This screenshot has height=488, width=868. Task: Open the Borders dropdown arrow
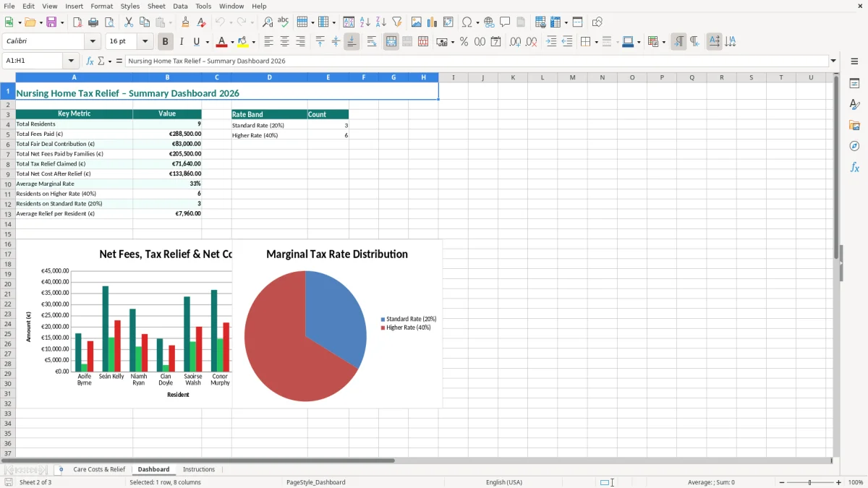point(596,42)
